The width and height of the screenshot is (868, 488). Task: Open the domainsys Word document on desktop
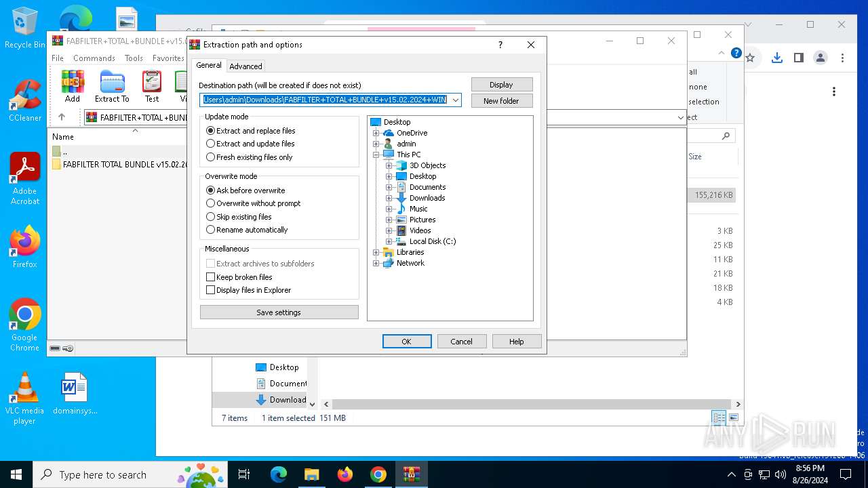[x=75, y=394]
